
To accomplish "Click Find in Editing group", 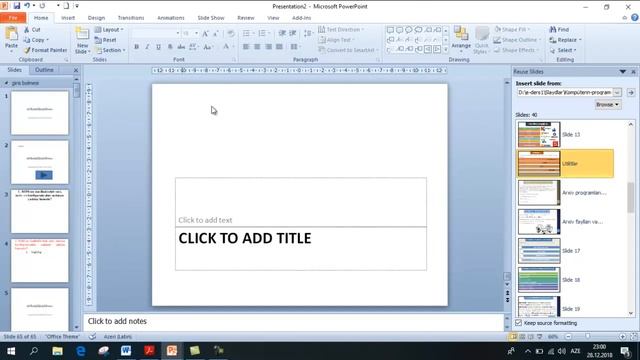I will [x=559, y=29].
